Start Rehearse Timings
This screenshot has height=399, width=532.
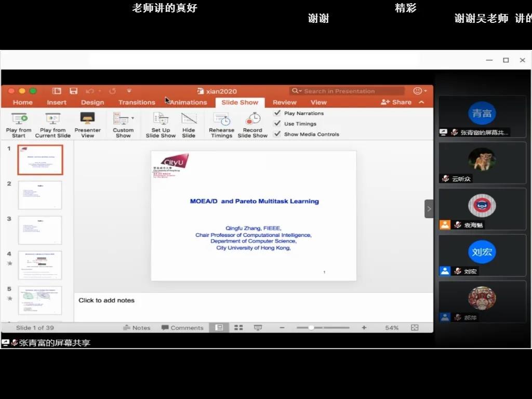221,119
